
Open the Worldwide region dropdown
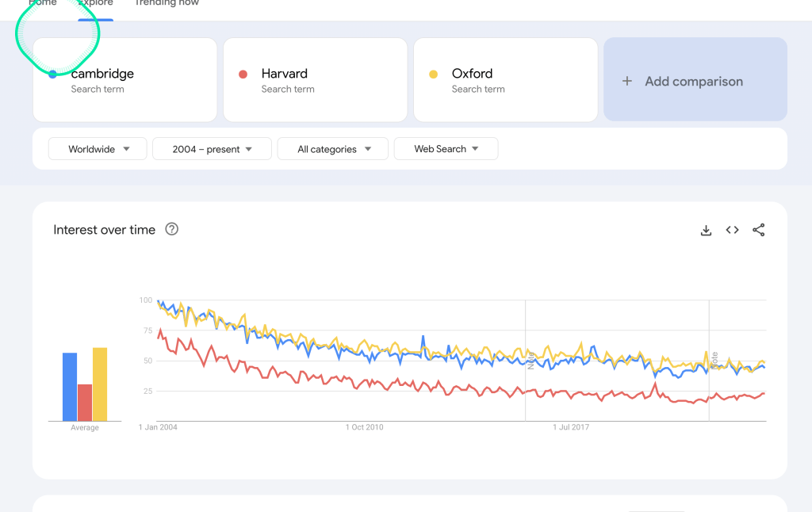[98, 148]
